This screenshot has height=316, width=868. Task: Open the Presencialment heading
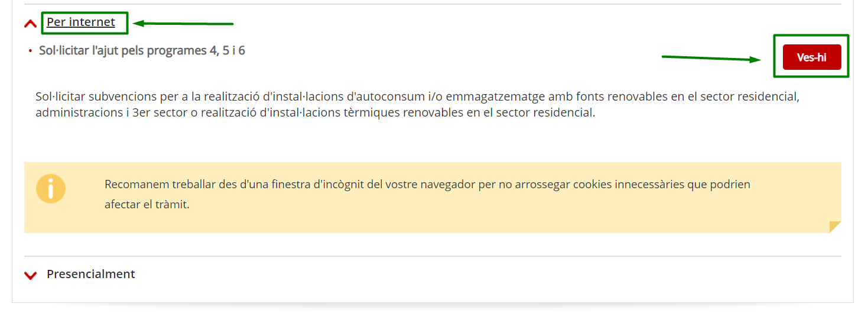pyautogui.click(x=91, y=274)
